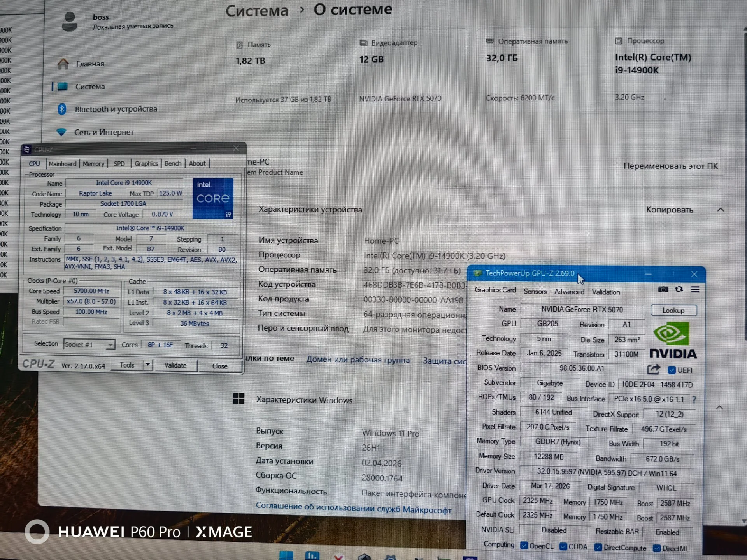
Task: Click the Оперативная память icon in the top card
Action: pos(490,41)
